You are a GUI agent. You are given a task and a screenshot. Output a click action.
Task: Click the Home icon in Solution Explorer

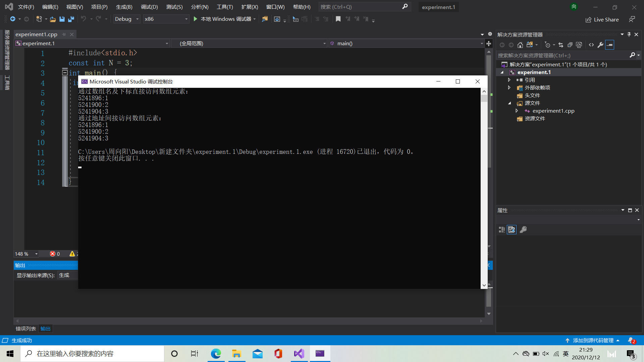(520, 45)
